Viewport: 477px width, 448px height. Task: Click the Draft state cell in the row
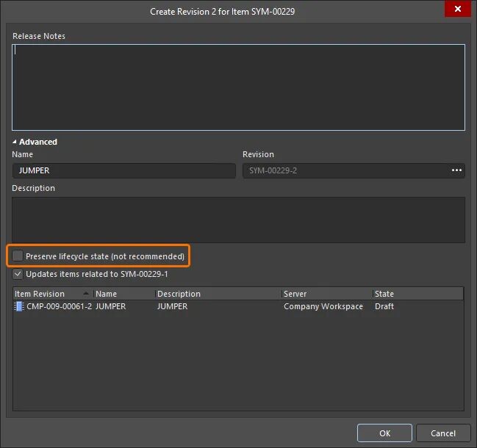point(384,306)
